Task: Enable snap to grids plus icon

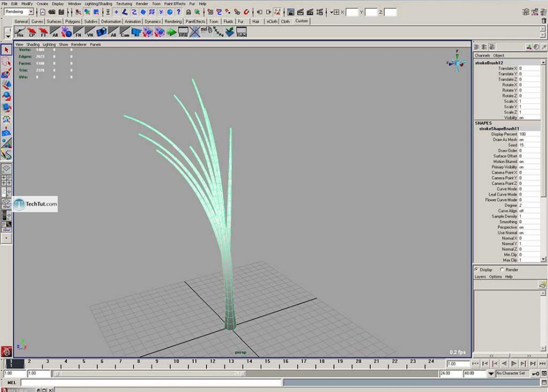Action: [117, 12]
